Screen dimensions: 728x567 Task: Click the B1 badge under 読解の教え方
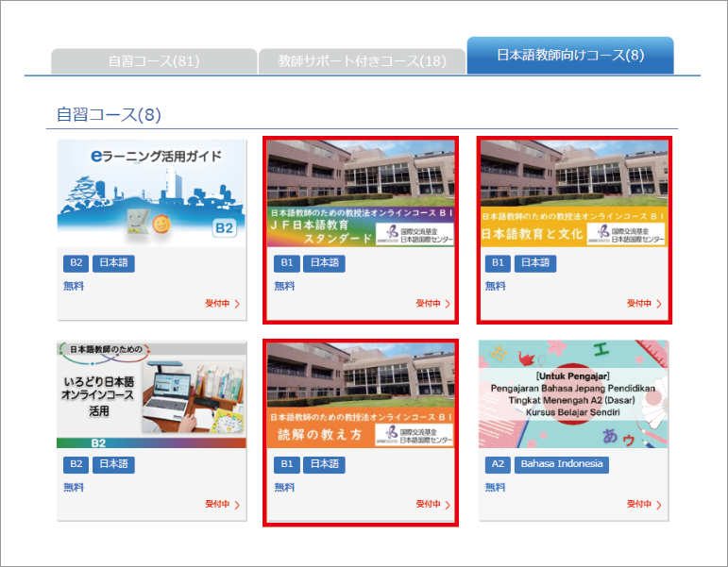coord(285,464)
